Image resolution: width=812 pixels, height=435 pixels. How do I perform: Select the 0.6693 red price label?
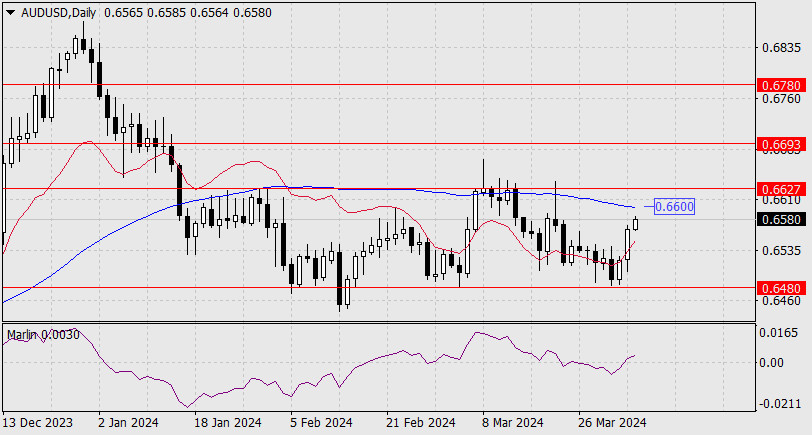781,144
